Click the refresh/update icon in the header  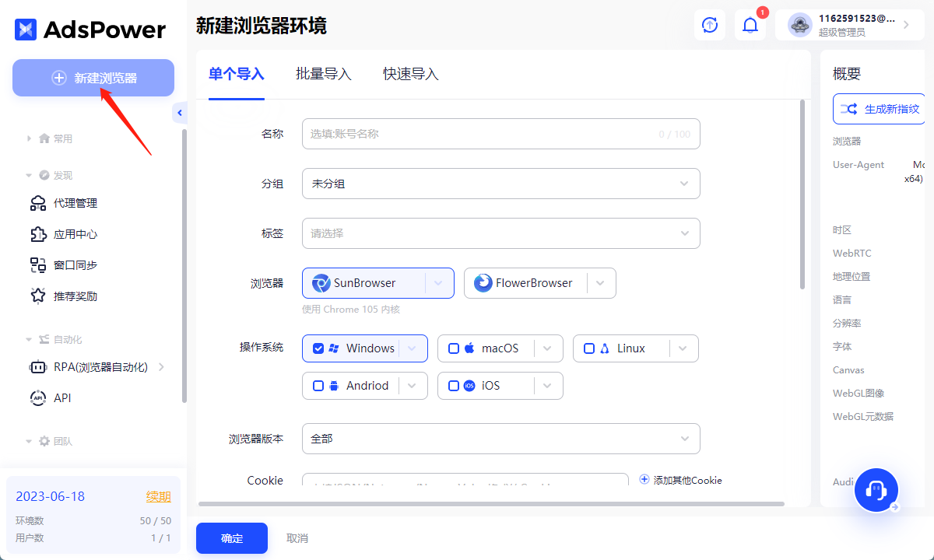(x=710, y=25)
